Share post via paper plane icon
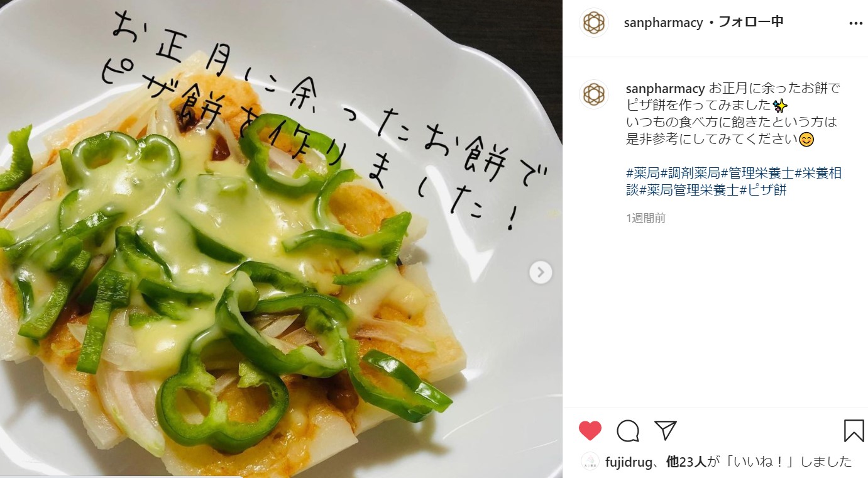 click(665, 430)
